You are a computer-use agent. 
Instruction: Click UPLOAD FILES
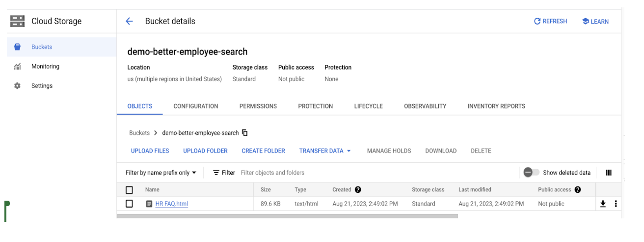[x=150, y=151]
